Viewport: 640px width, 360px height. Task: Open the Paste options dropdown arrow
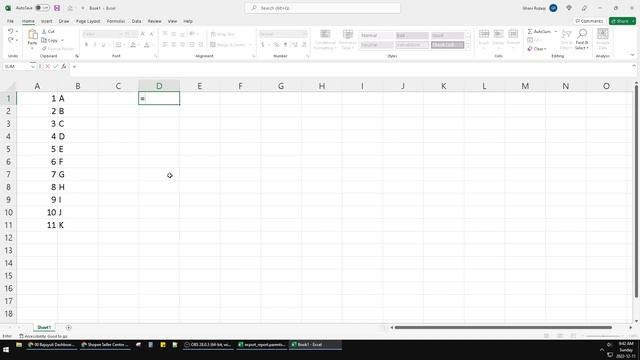click(32, 48)
